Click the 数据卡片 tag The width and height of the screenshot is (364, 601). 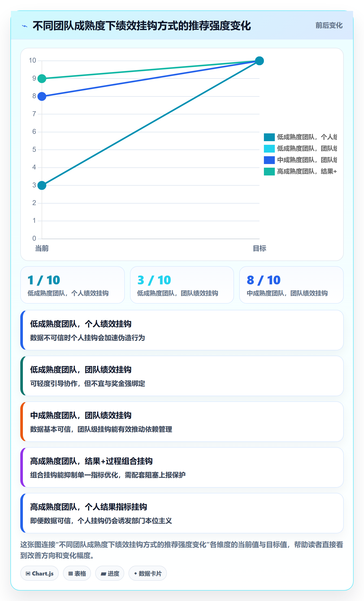pyautogui.click(x=148, y=573)
